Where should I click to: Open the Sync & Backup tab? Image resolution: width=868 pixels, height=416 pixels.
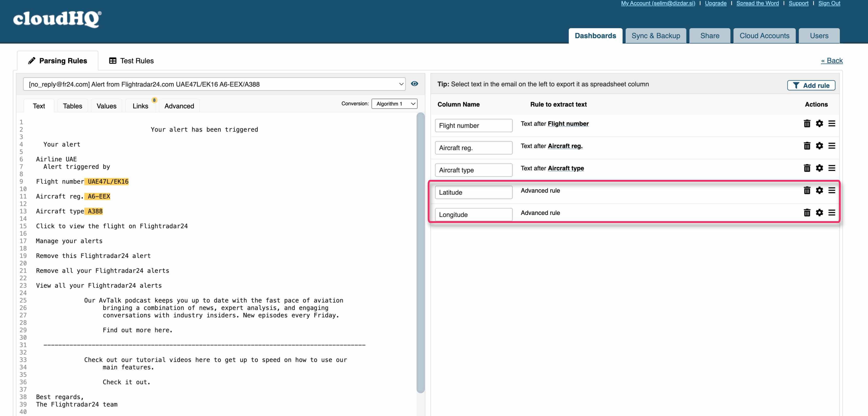click(655, 36)
